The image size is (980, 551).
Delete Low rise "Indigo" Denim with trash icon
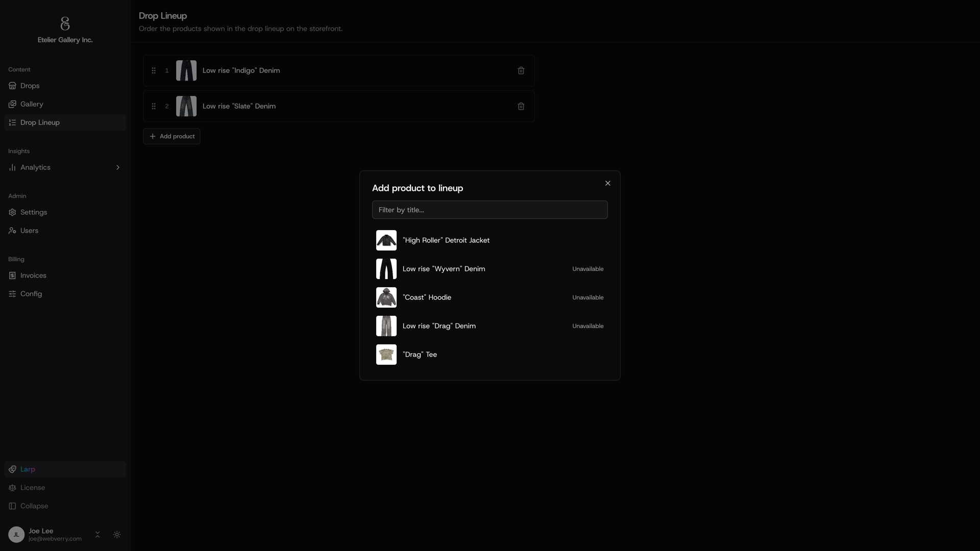521,70
